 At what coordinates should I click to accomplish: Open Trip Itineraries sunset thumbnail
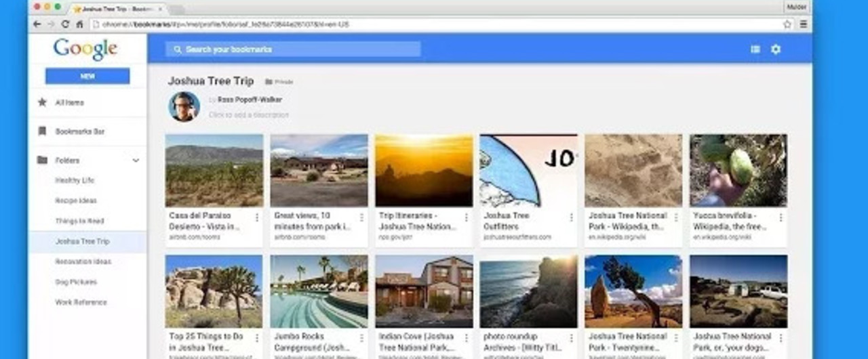[x=424, y=171]
